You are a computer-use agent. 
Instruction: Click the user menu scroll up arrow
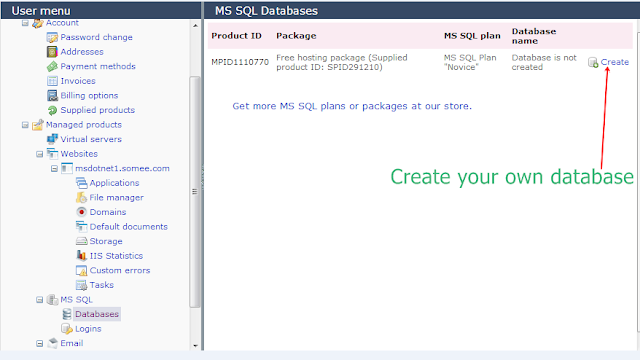point(195,25)
